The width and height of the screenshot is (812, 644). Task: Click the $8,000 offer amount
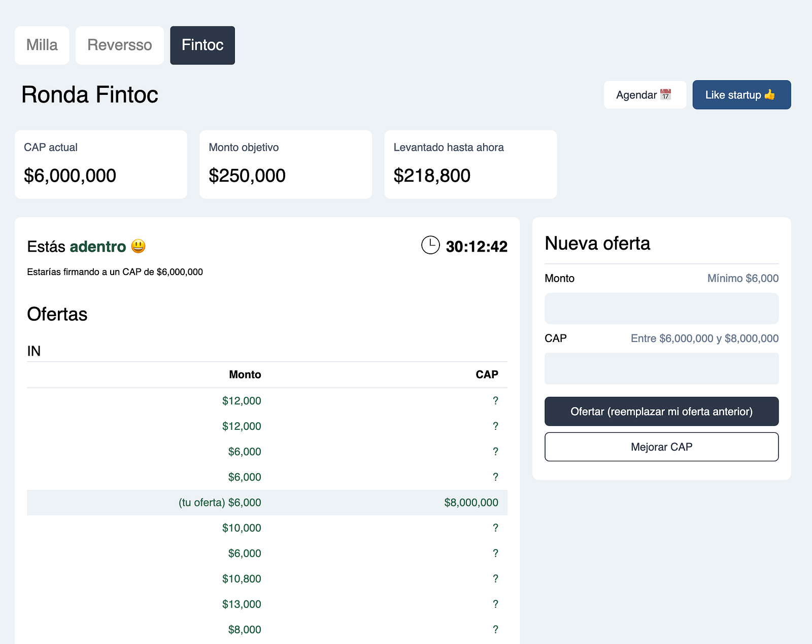pos(245,629)
